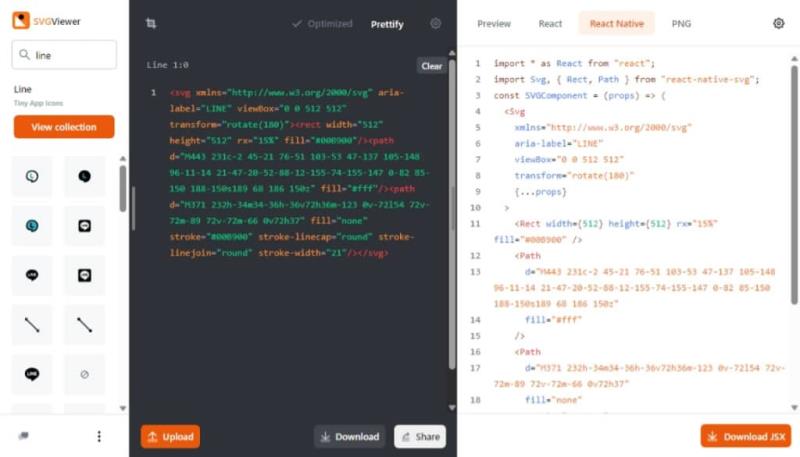Select the black rounded-square LINE icon in second row

pos(84,225)
